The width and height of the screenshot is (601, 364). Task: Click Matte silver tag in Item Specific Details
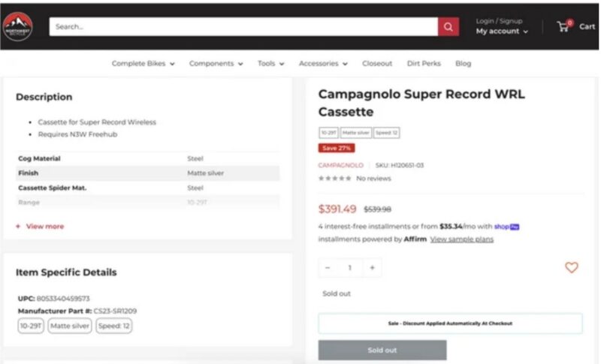70,326
